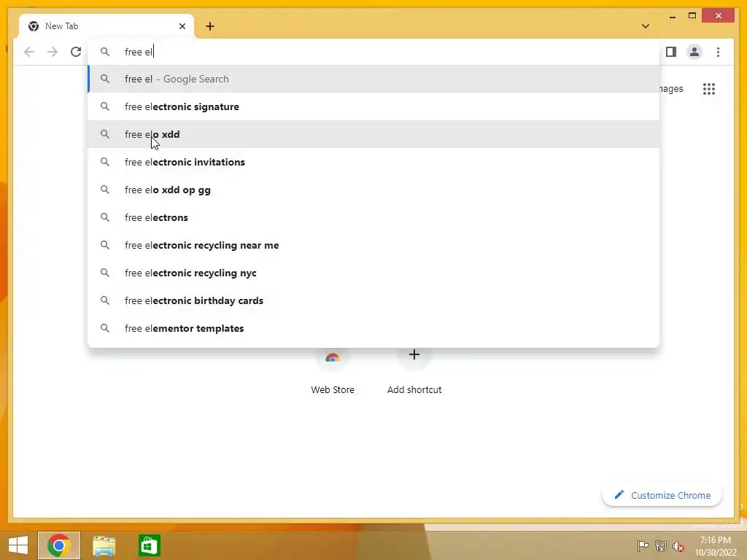747x560 pixels.
Task: Open Customize Chrome button
Action: pos(662,495)
